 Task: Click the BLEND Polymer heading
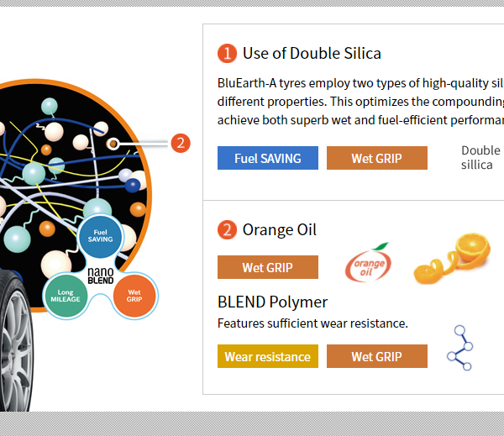pyautogui.click(x=272, y=302)
